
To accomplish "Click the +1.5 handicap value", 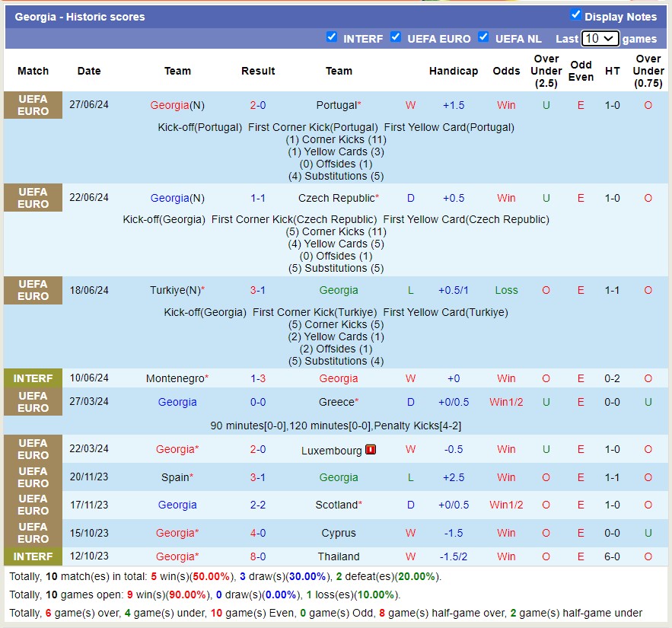I will tap(454, 105).
